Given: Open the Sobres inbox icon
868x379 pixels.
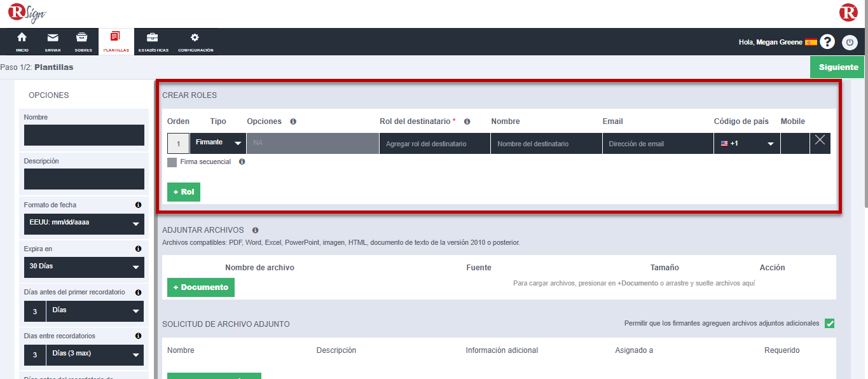Looking at the screenshot, I should (x=83, y=38).
